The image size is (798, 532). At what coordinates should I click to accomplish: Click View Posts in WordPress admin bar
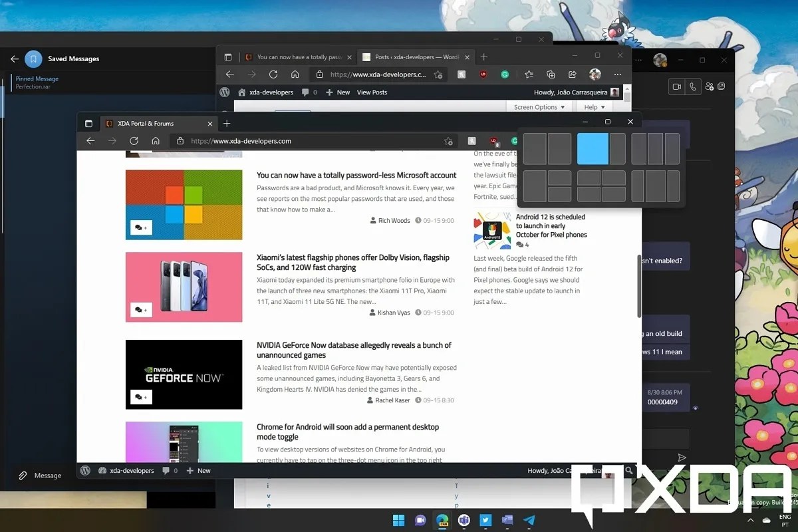click(372, 92)
